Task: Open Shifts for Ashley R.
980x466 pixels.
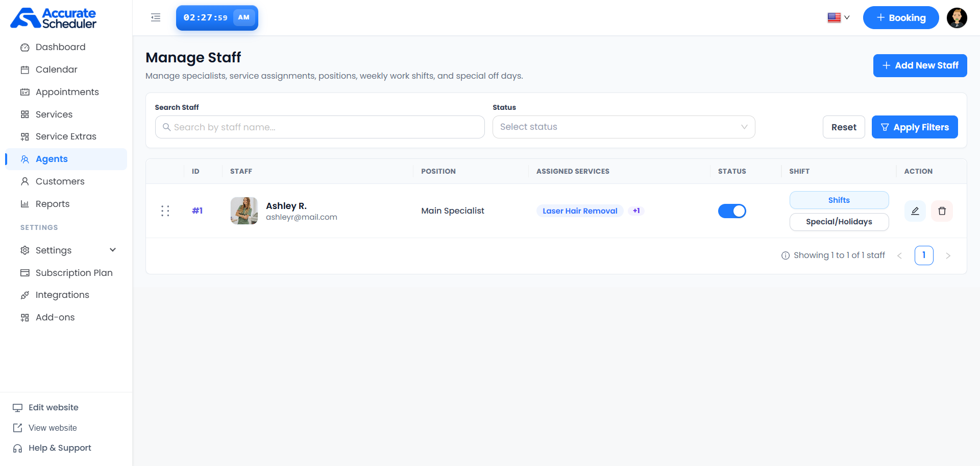Action: [x=839, y=200]
